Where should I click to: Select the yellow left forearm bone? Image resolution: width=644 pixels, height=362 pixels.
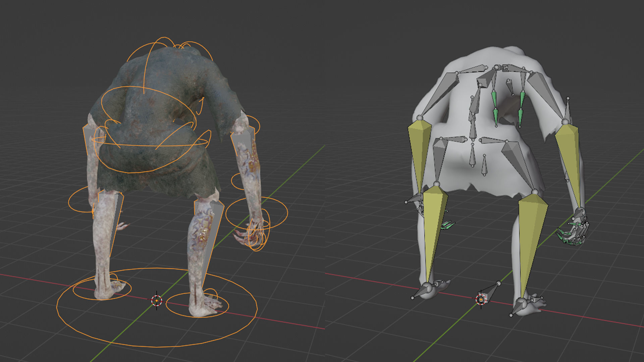click(419, 151)
